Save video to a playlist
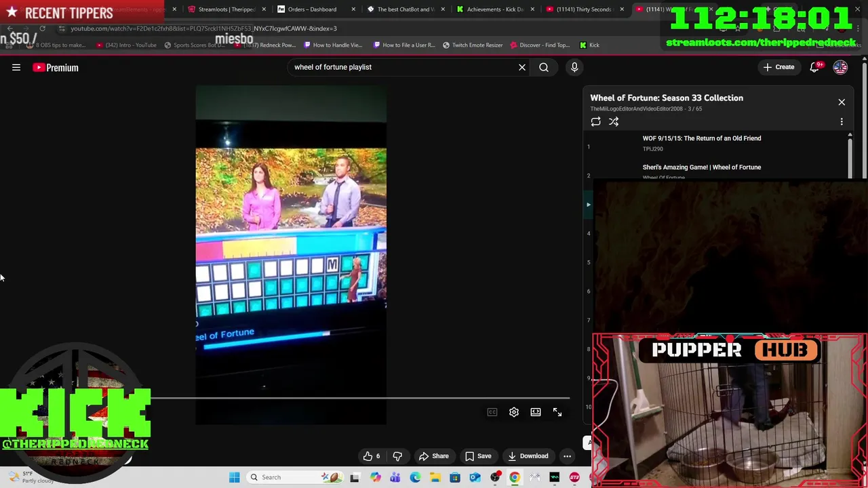Viewport: 868px width, 488px height. coord(478,456)
